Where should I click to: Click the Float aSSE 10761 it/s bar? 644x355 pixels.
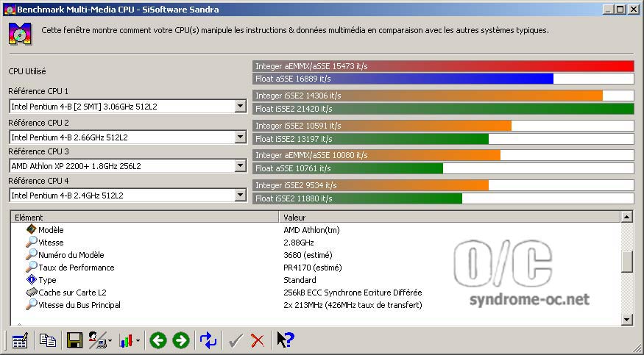click(x=443, y=168)
